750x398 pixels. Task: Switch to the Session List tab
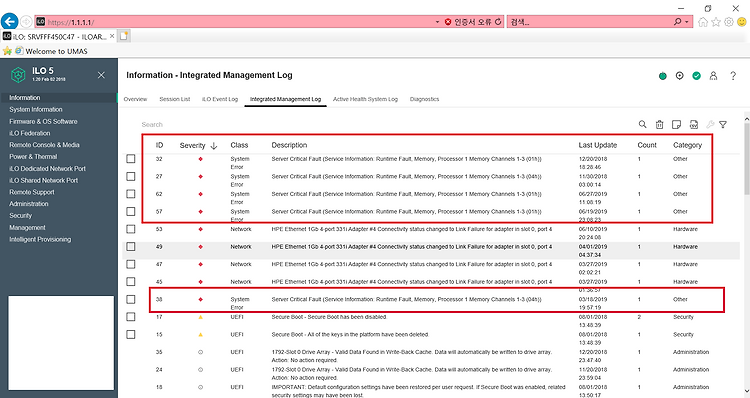[x=175, y=99]
